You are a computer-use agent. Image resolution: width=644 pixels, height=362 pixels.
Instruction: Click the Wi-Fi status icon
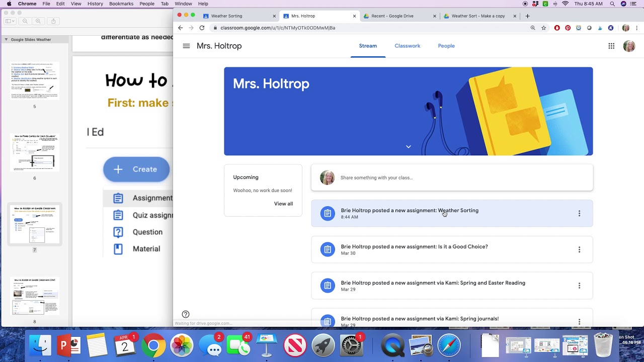coord(565,4)
